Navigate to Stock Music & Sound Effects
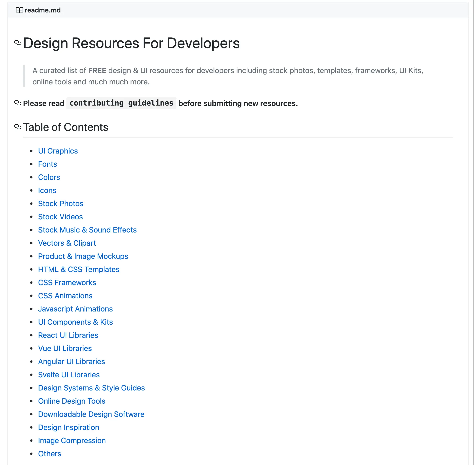The width and height of the screenshot is (476, 465). [87, 230]
